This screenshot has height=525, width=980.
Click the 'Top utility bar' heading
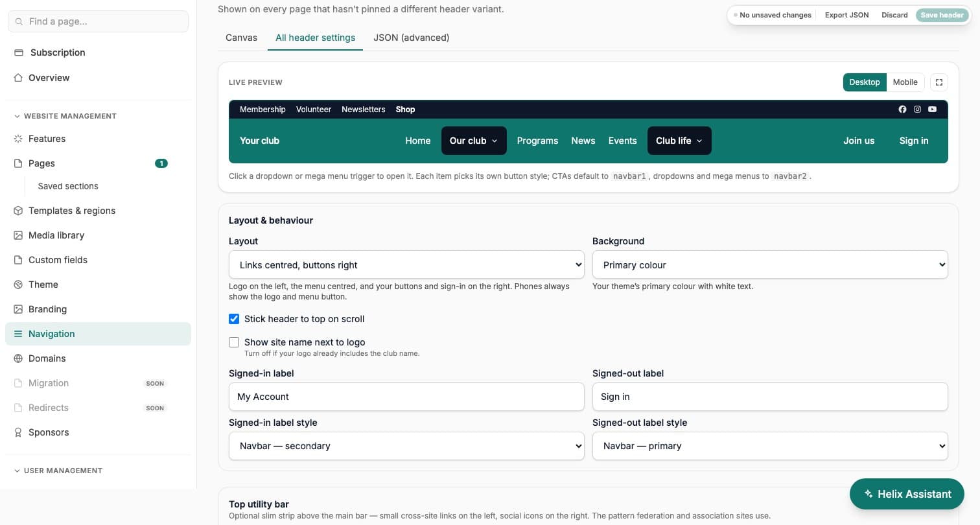[259, 504]
